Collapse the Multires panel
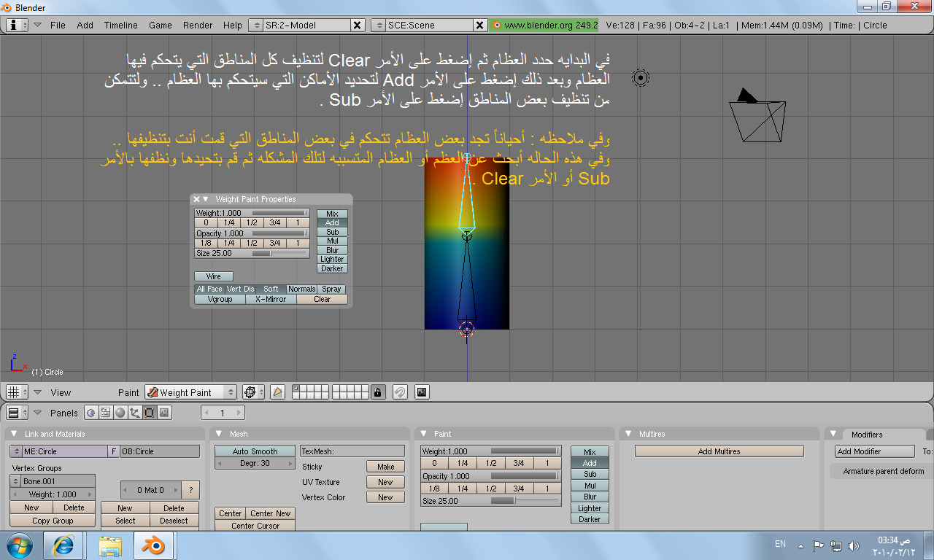 627,434
